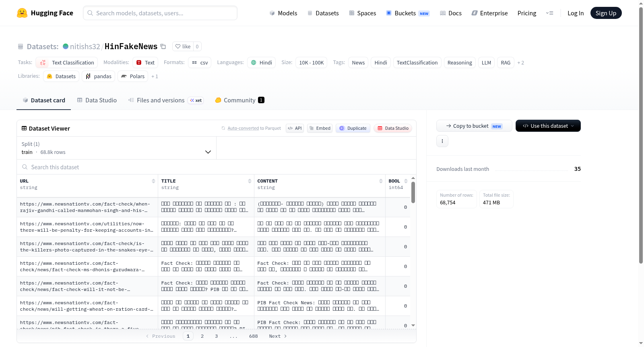Click the Sign Up button
This screenshot has height=347, width=644.
coord(606,13)
